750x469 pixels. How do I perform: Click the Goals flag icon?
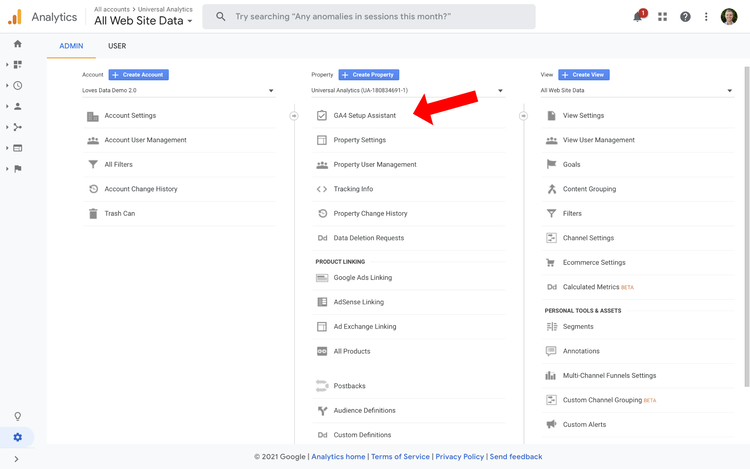[x=551, y=164]
